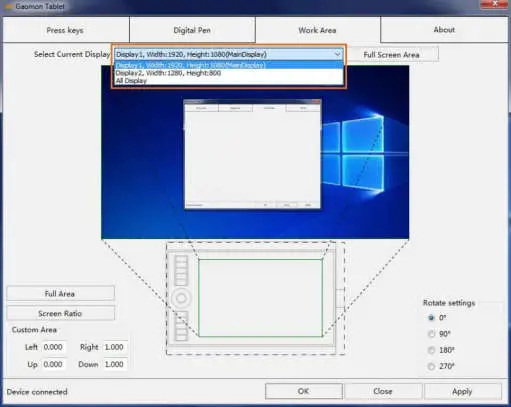Viewport: 511px width, 407px height.
Task: Select the 0° rotate option
Action: tap(431, 318)
